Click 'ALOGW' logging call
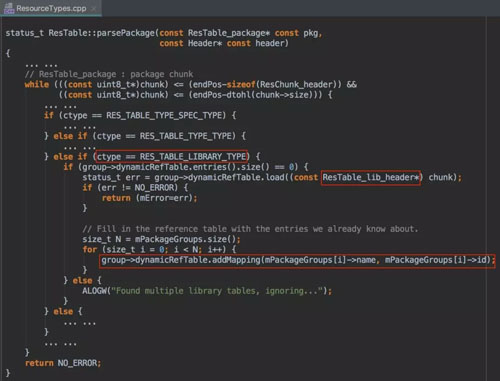500x381 pixels. tap(94, 291)
